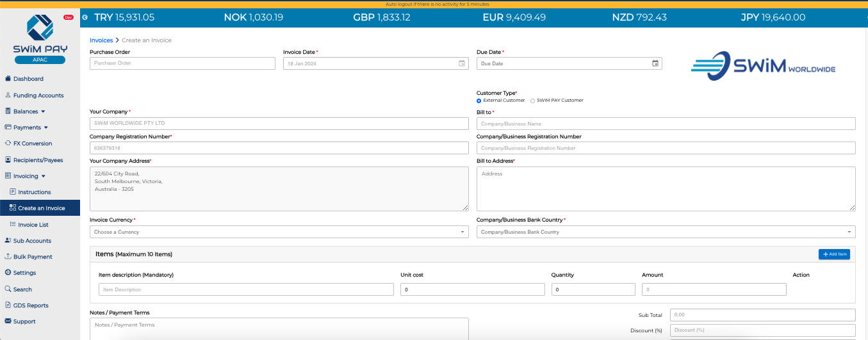Click the Add Item button

(x=834, y=254)
